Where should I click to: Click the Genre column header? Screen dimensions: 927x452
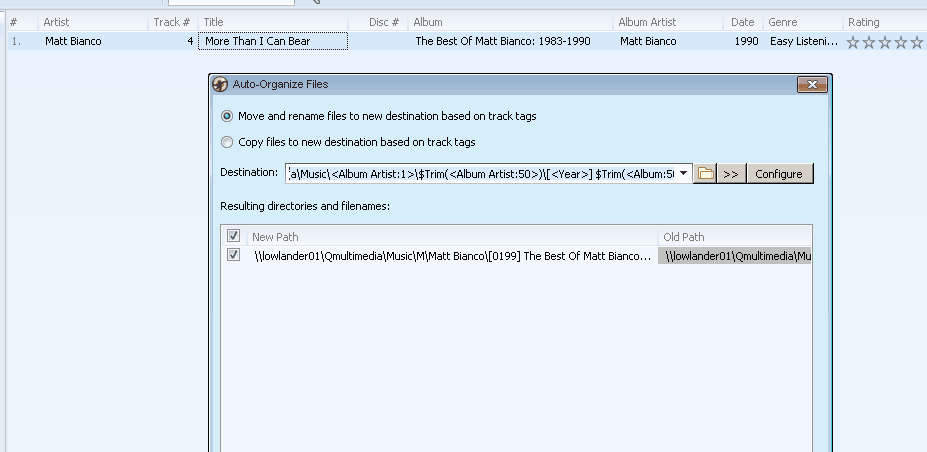point(783,22)
